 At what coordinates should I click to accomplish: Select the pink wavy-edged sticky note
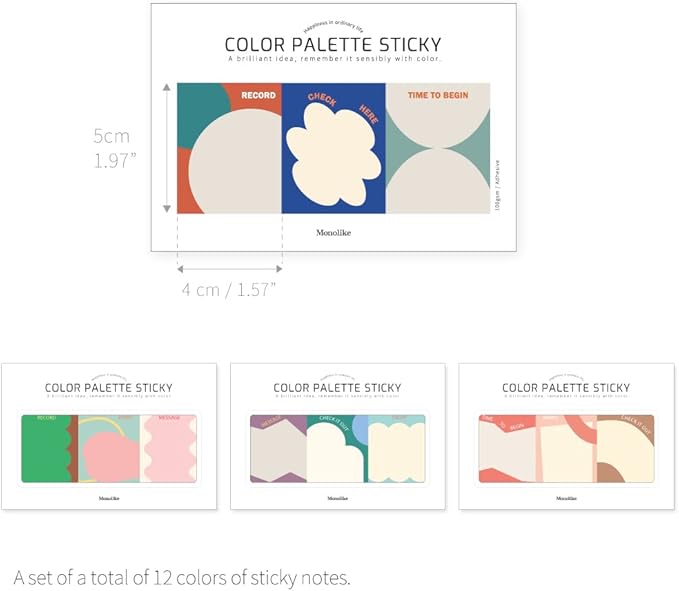(x=169, y=449)
